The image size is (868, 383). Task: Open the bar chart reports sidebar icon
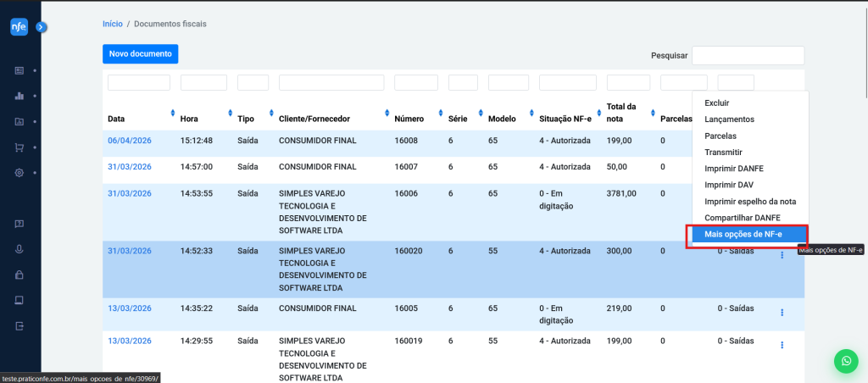19,96
